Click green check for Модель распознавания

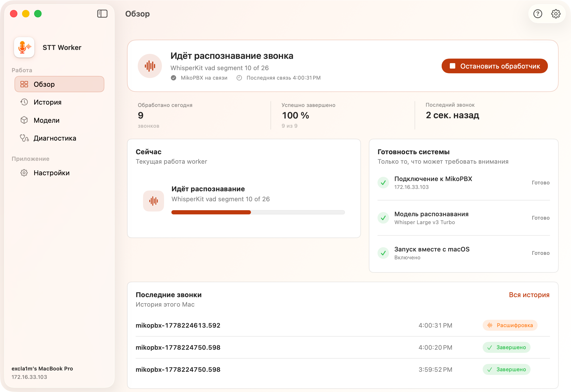coord(383,218)
